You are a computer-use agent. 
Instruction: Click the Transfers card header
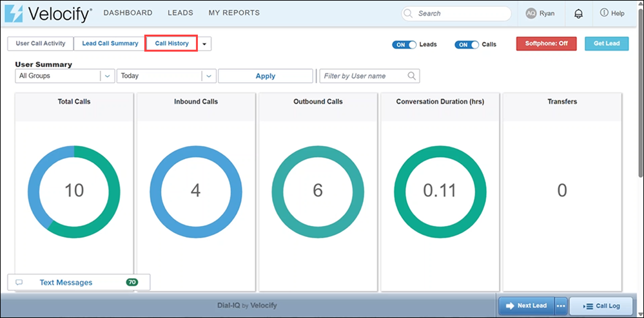click(x=562, y=107)
